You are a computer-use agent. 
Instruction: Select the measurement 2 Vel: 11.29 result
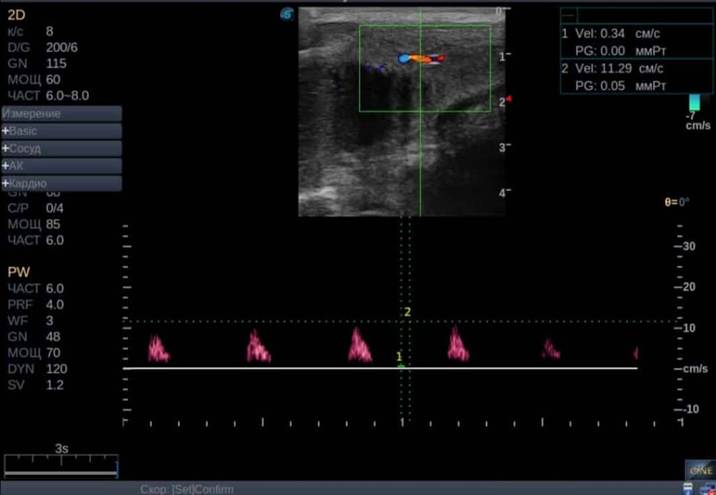tap(612, 68)
